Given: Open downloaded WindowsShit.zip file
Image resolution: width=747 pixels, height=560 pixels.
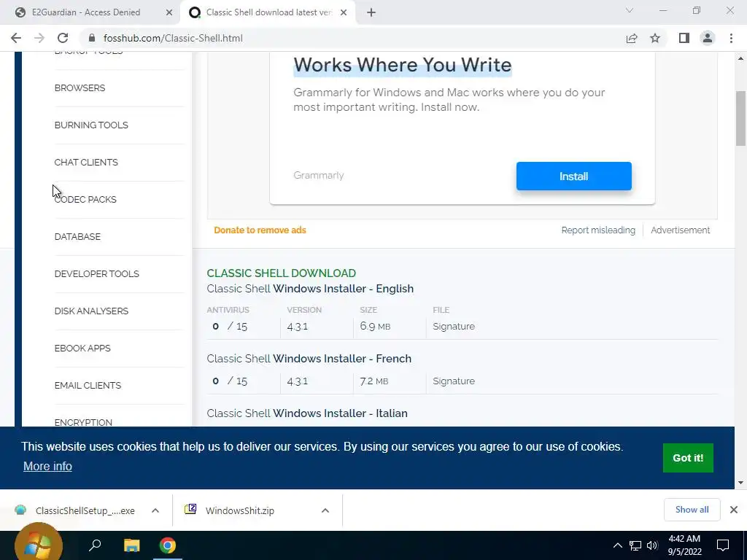Looking at the screenshot, I should (x=231, y=510).
